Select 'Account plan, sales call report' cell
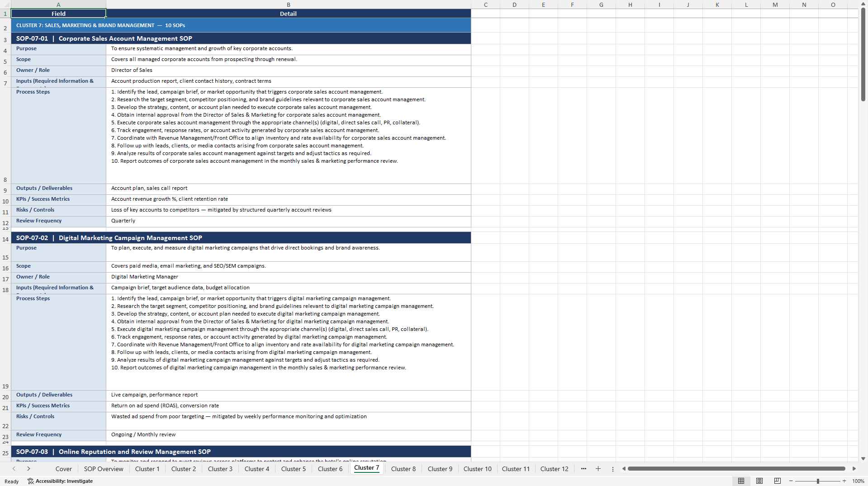Image resolution: width=868 pixels, height=486 pixels. click(x=288, y=189)
